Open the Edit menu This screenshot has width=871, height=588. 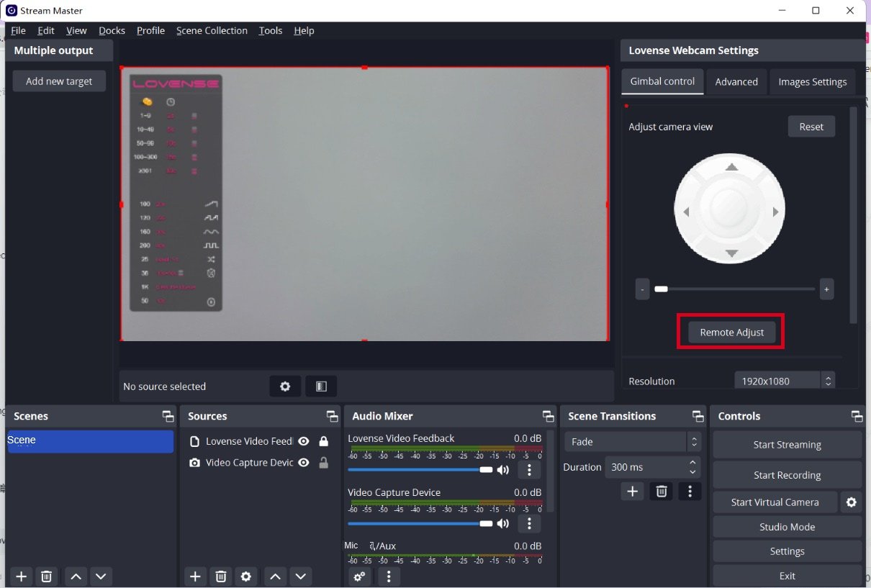click(x=46, y=30)
